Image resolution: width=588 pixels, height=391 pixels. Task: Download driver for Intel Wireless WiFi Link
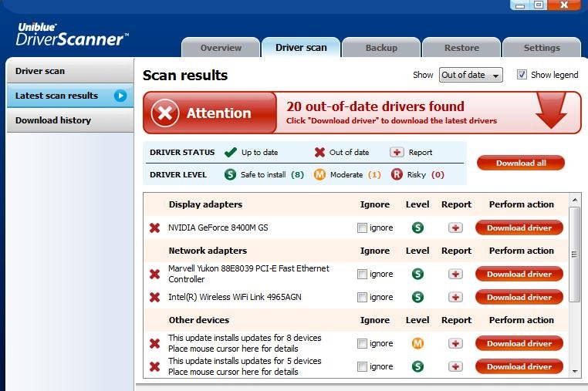[x=519, y=297]
